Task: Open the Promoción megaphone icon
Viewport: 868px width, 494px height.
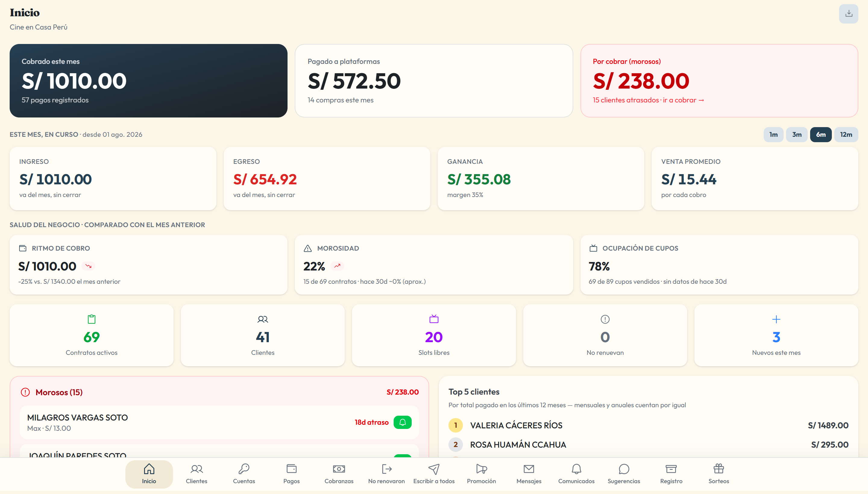Action: pyautogui.click(x=481, y=469)
